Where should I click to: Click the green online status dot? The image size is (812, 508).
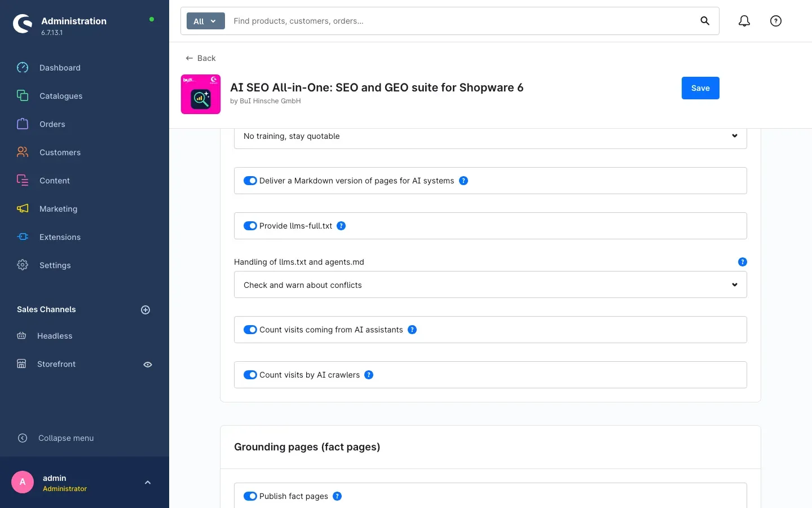coord(152,19)
